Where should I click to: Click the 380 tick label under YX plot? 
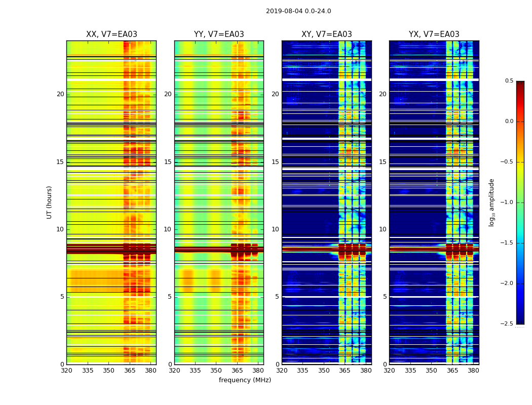pos(473,371)
